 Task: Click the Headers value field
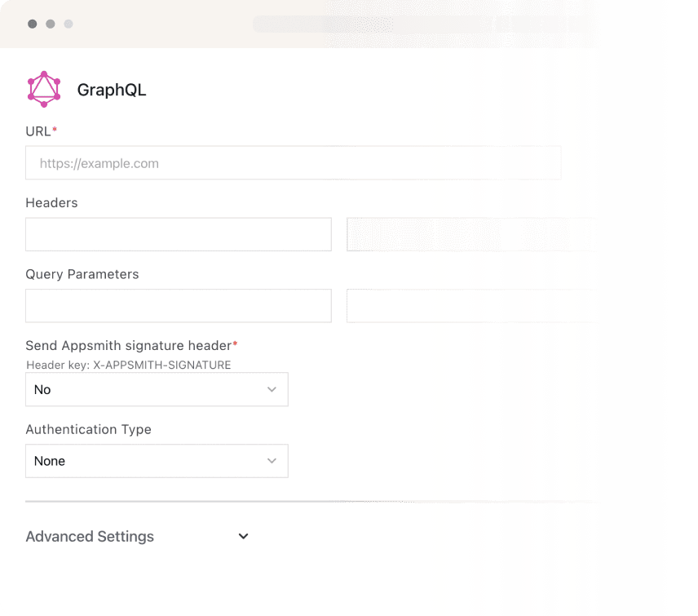tap(473, 234)
